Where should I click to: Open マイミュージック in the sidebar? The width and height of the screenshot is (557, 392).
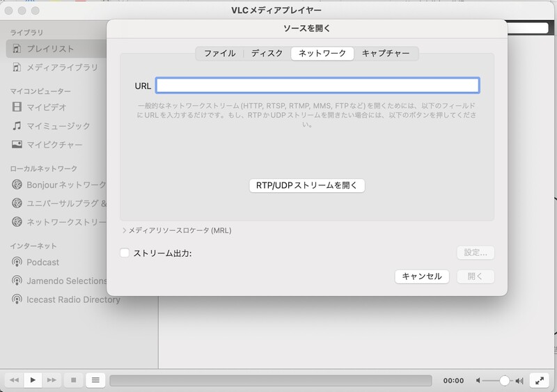pos(58,126)
